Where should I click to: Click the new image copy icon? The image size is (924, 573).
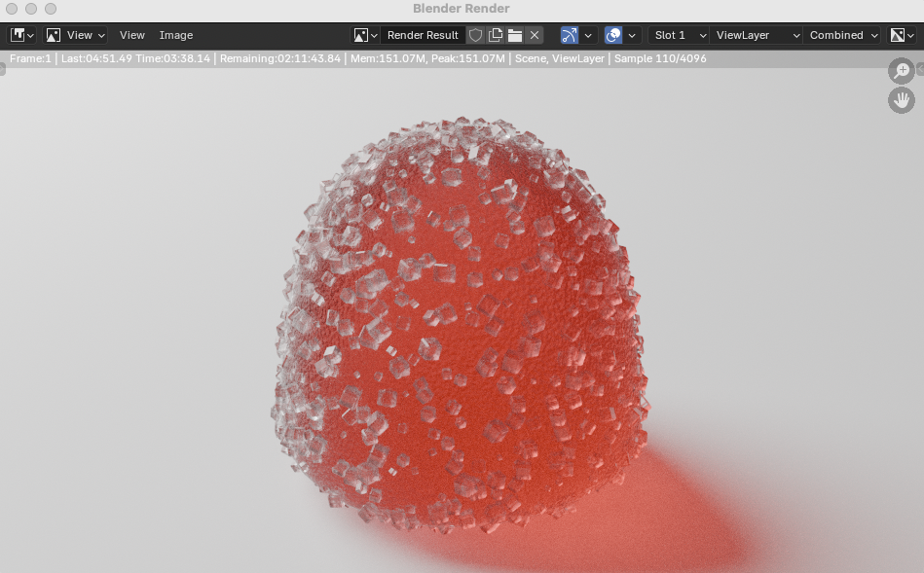496,35
